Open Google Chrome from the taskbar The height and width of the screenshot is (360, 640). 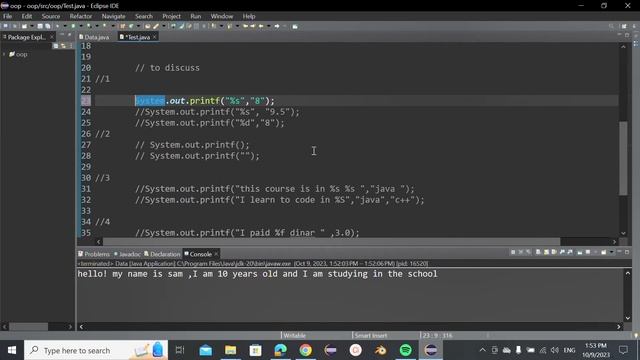coord(305,350)
